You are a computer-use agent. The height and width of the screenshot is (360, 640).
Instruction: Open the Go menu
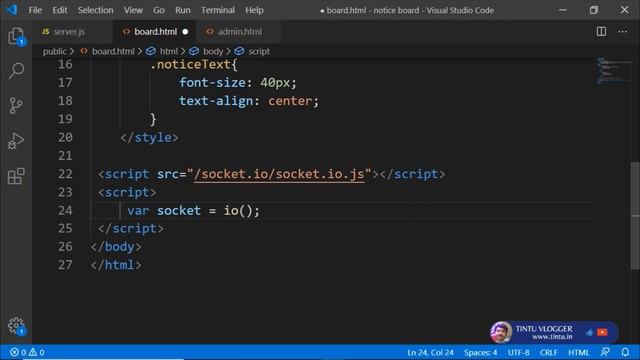click(159, 10)
